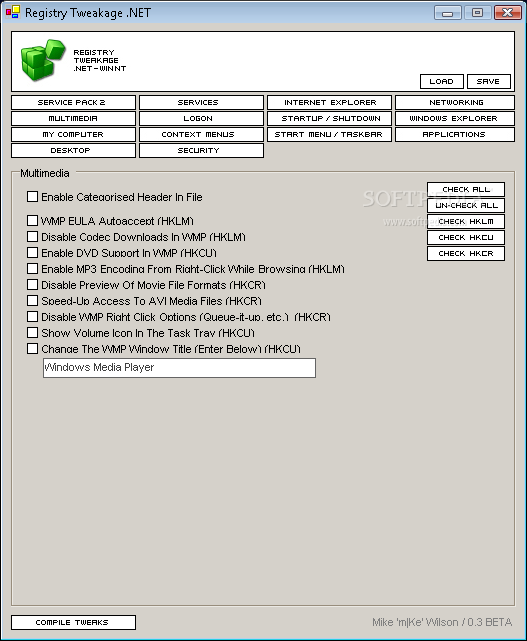Open the Windows Explorer category
This screenshot has width=527, height=641.
455,118
